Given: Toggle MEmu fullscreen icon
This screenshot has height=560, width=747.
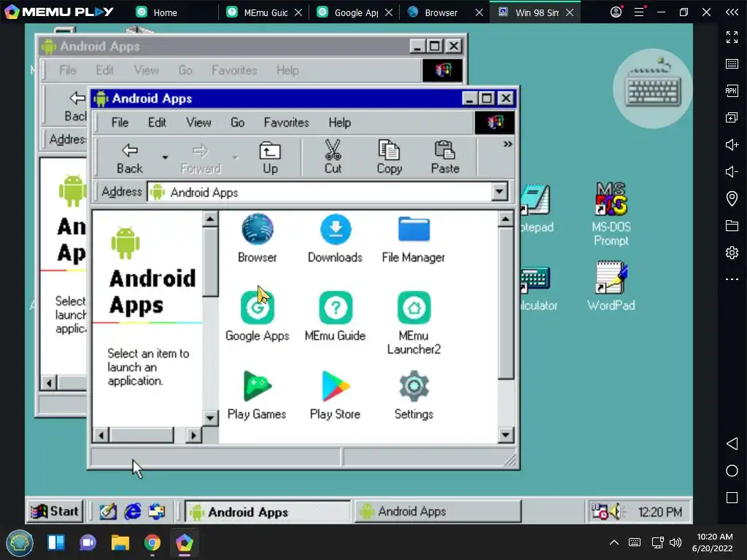Looking at the screenshot, I should 732,37.
